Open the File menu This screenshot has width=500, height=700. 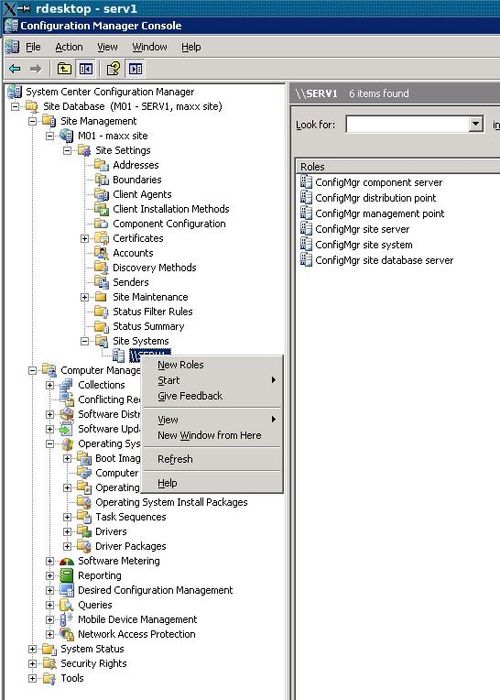click(33, 47)
